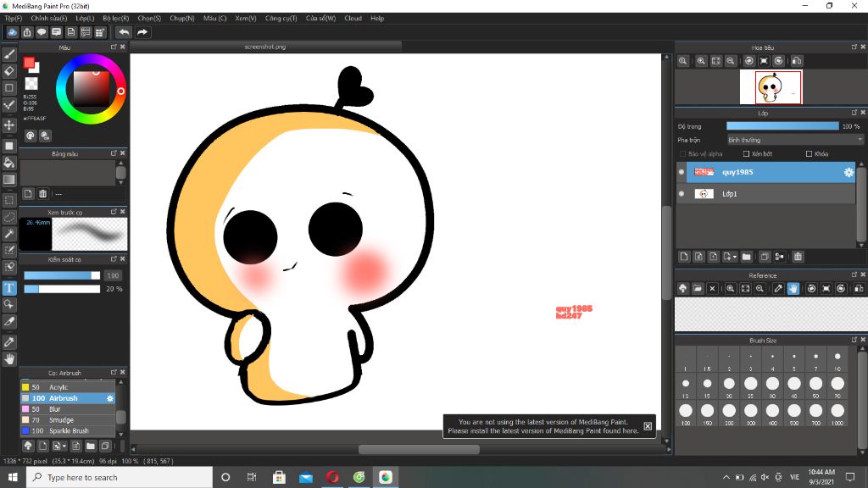
Task: Open Microsoft Store from the taskbar
Action: [x=279, y=477]
